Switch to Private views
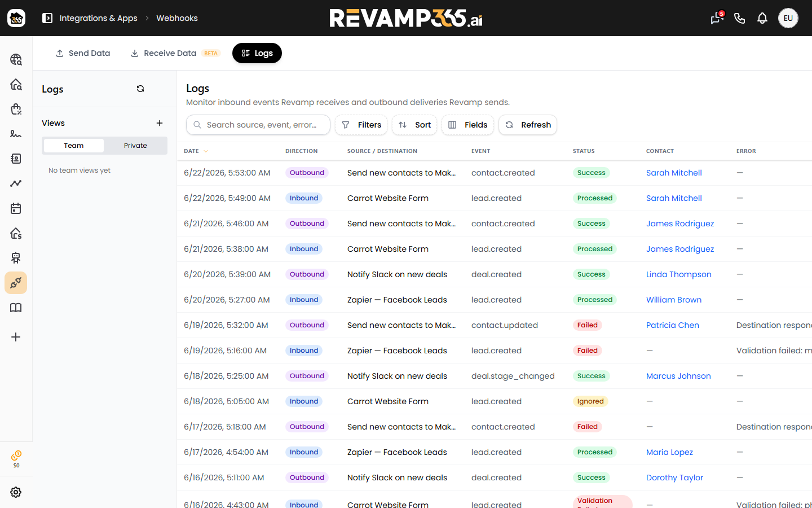 (135, 146)
